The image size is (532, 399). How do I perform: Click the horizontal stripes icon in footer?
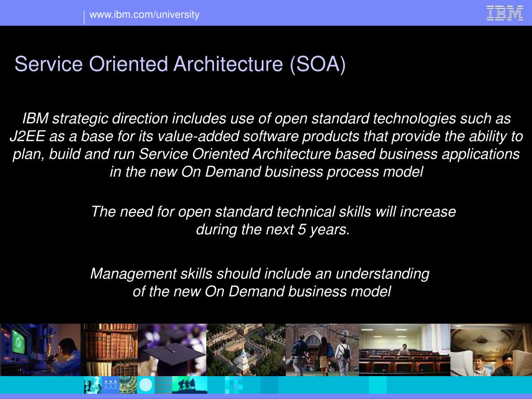click(164, 385)
